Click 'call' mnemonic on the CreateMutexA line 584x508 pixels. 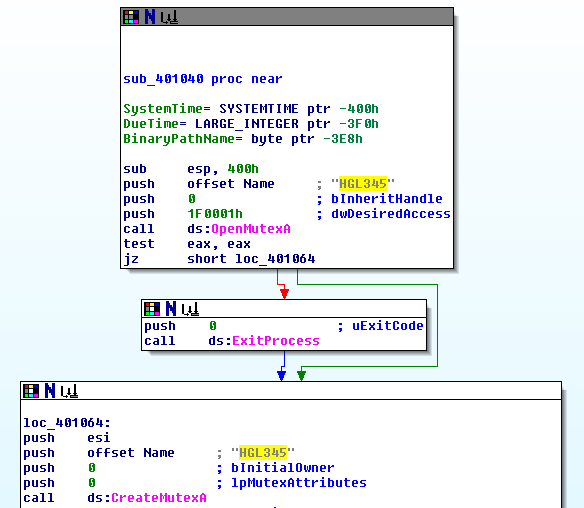pos(39,498)
